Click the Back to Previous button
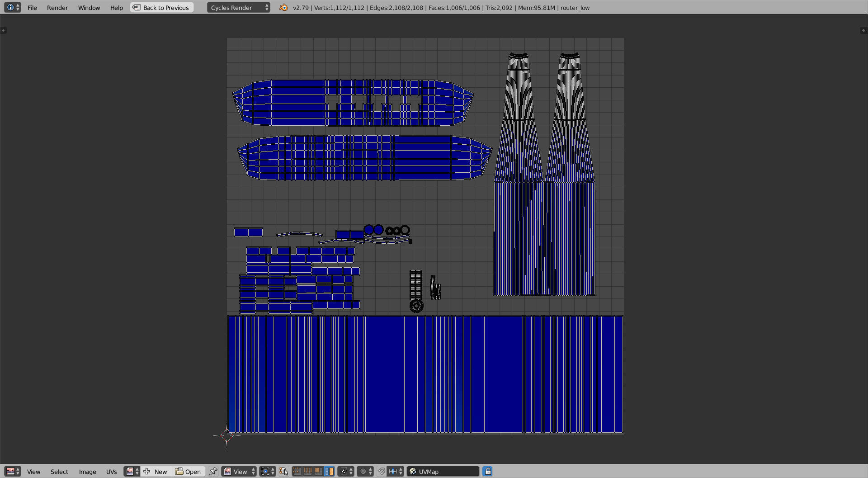868x478 pixels. pyautogui.click(x=162, y=8)
